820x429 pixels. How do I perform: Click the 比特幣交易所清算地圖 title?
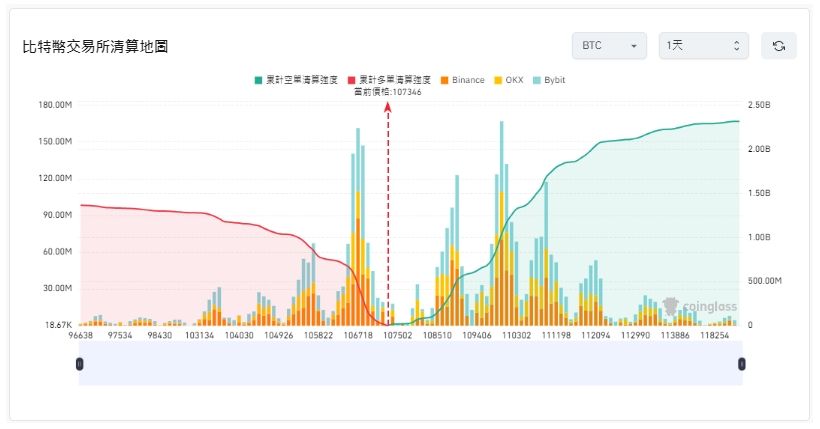click(95, 47)
